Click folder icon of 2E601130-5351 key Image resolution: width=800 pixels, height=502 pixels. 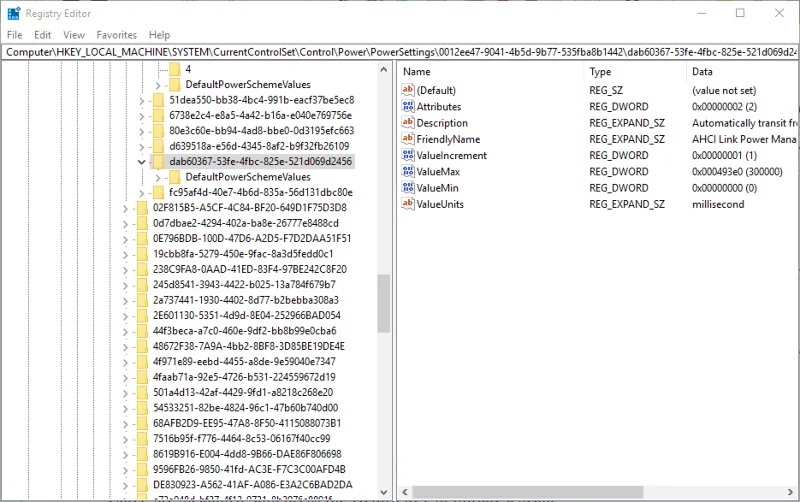(142, 315)
